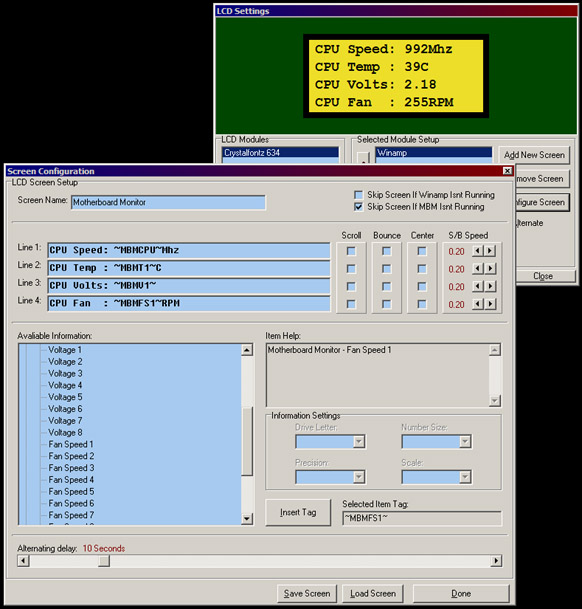Enable Scroll for Line 2
The image size is (582, 609).
tap(351, 269)
